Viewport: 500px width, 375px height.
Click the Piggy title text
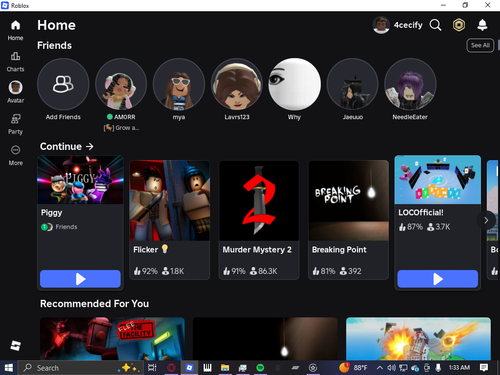(x=52, y=213)
